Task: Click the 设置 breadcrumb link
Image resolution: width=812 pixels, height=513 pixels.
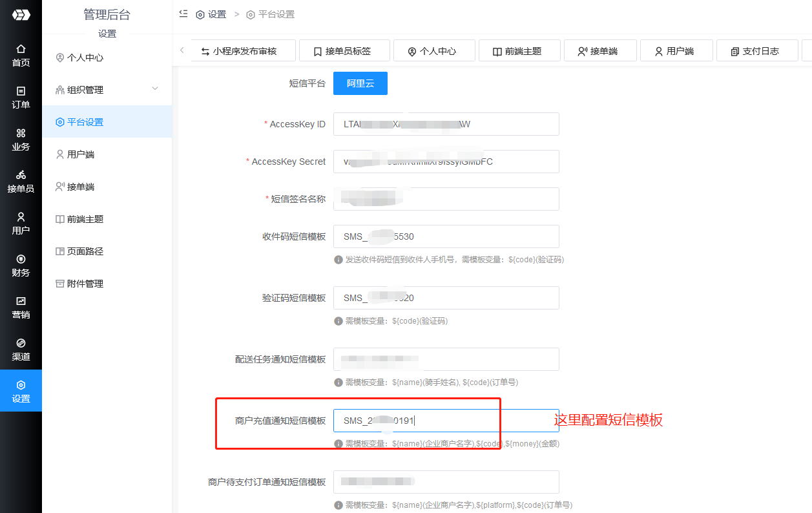Action: coord(211,14)
